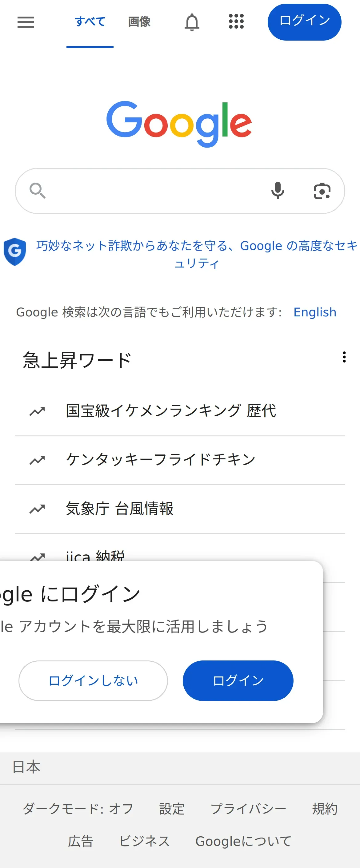Open the Google apps grid
360x868 pixels.
[x=236, y=22]
